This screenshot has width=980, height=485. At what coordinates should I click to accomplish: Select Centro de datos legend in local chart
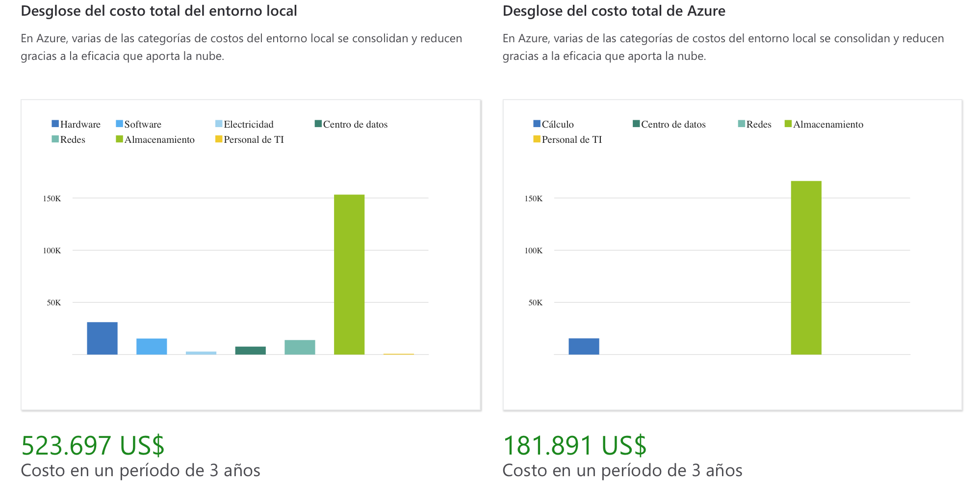[351, 124]
